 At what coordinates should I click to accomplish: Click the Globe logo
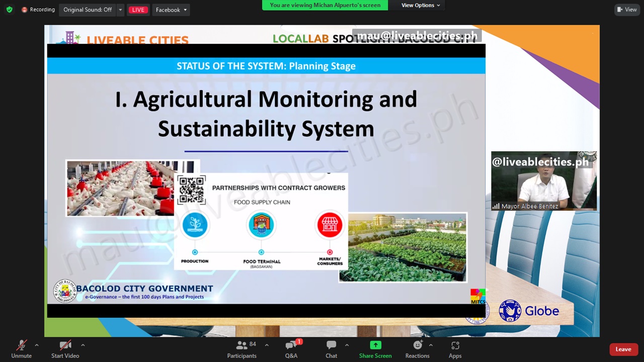[x=529, y=311]
